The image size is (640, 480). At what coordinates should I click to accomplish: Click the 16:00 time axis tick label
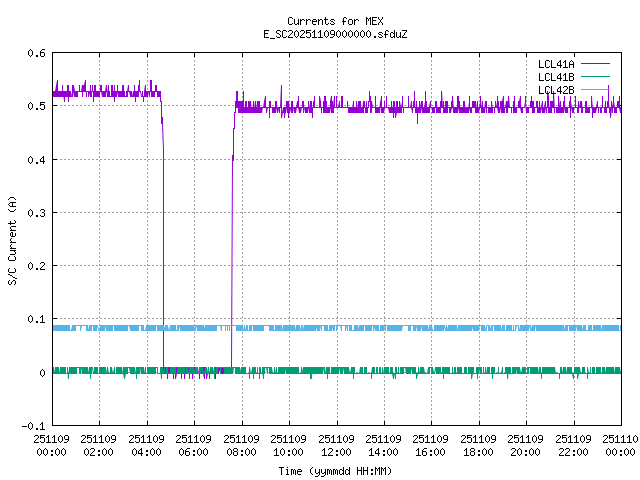click(431, 445)
